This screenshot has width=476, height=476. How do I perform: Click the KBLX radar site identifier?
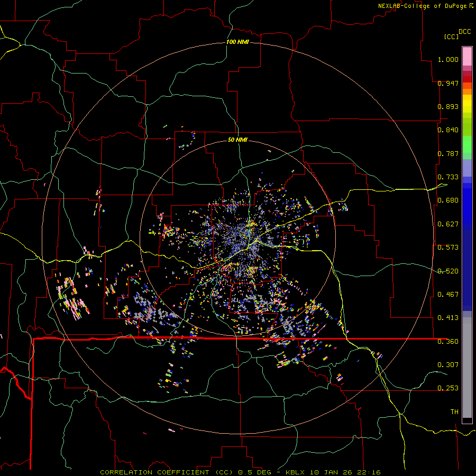296,472
